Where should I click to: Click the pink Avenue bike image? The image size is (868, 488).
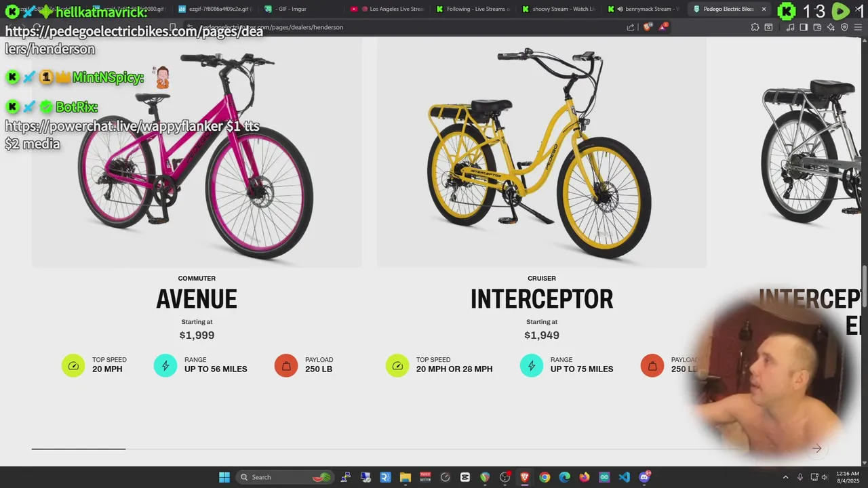point(197,152)
